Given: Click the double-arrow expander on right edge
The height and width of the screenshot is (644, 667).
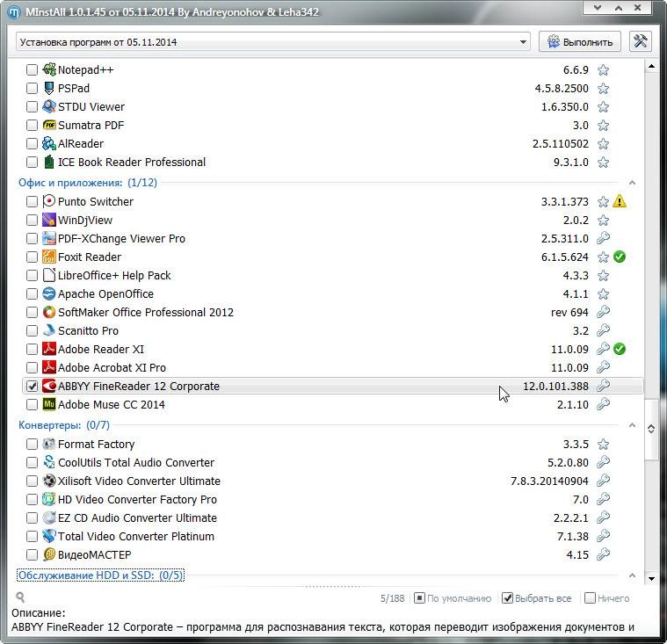Looking at the screenshot, I should [x=651, y=429].
